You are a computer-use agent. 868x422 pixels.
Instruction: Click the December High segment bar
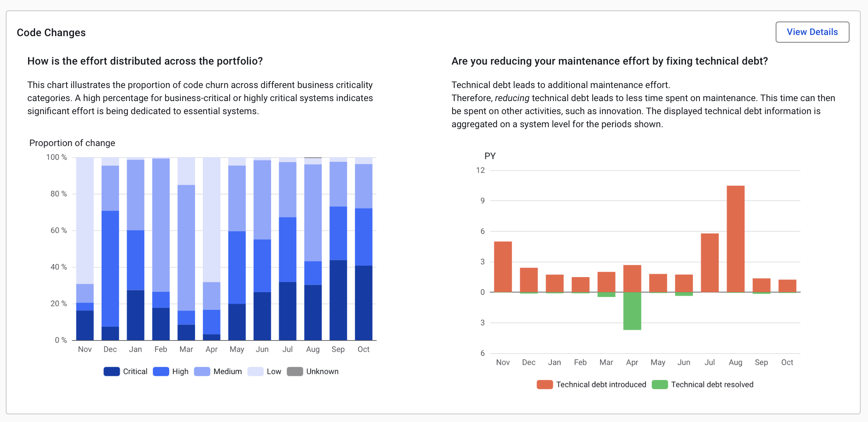(x=110, y=269)
